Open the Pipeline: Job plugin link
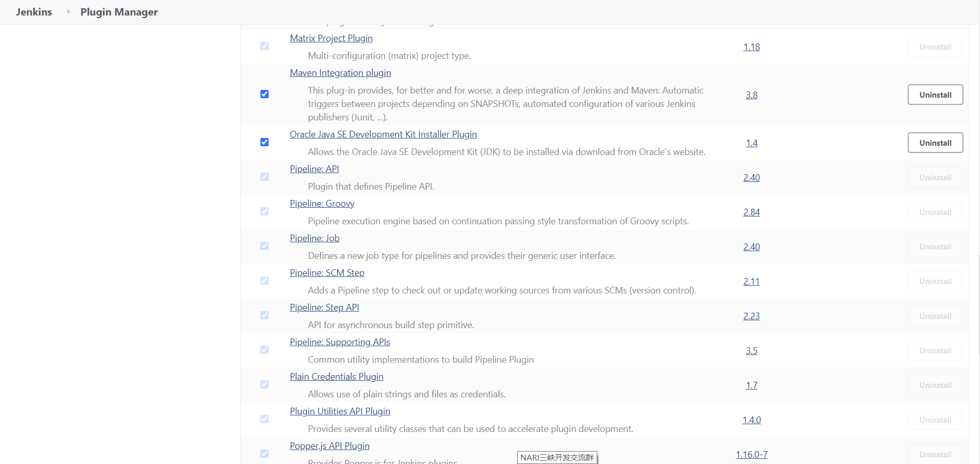 (x=315, y=238)
